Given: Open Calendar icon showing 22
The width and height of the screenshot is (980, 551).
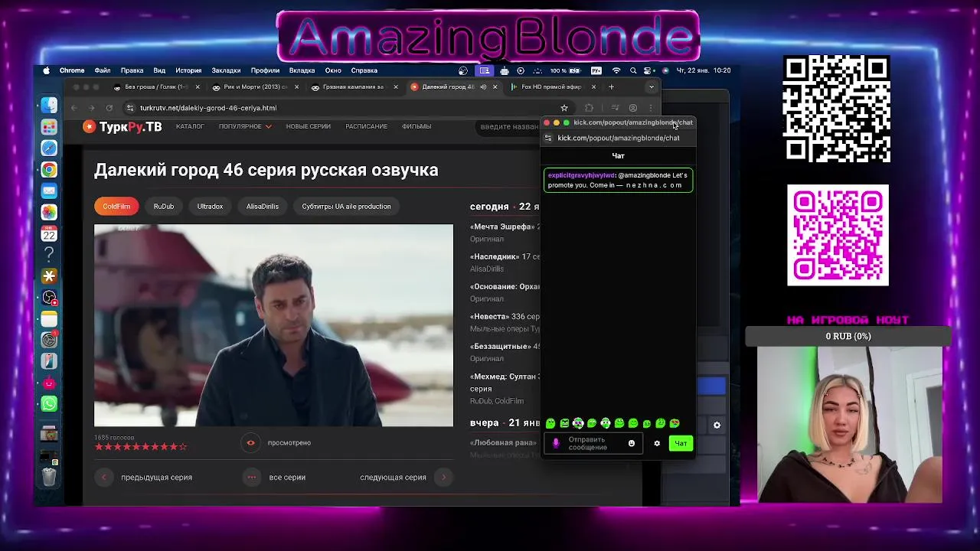Looking at the screenshot, I should tap(49, 233).
